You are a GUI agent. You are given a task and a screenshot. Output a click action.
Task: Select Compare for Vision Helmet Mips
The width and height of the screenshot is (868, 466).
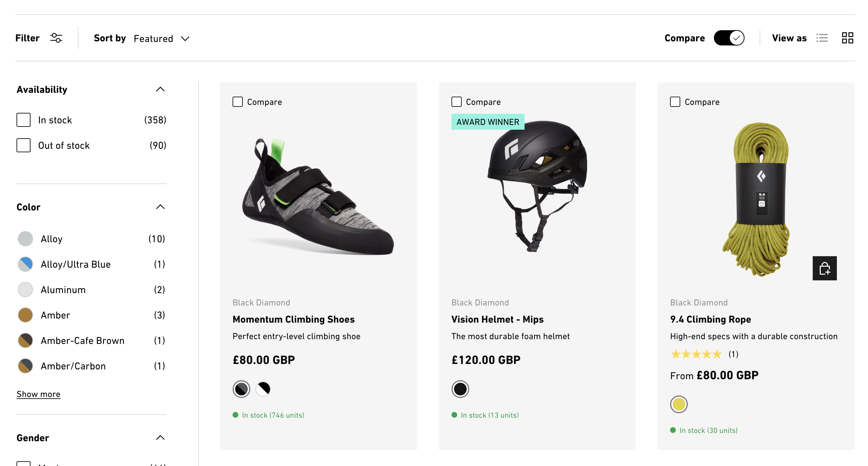tap(456, 101)
